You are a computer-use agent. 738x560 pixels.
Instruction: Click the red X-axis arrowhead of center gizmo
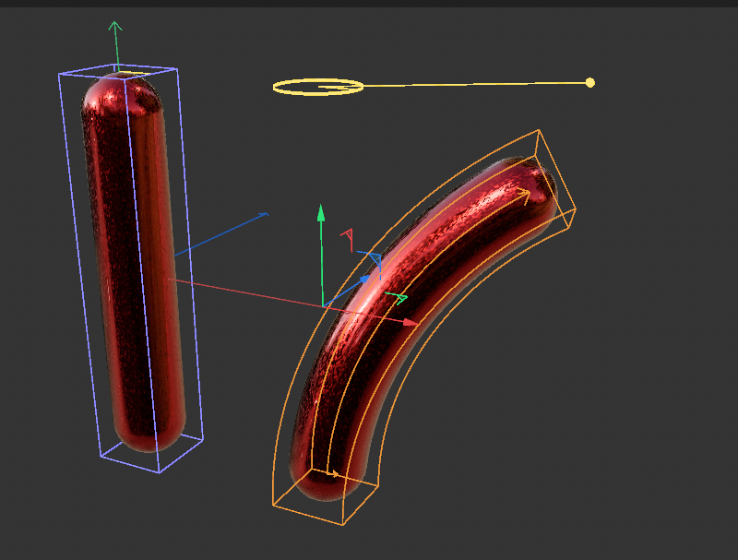pyautogui.click(x=411, y=322)
